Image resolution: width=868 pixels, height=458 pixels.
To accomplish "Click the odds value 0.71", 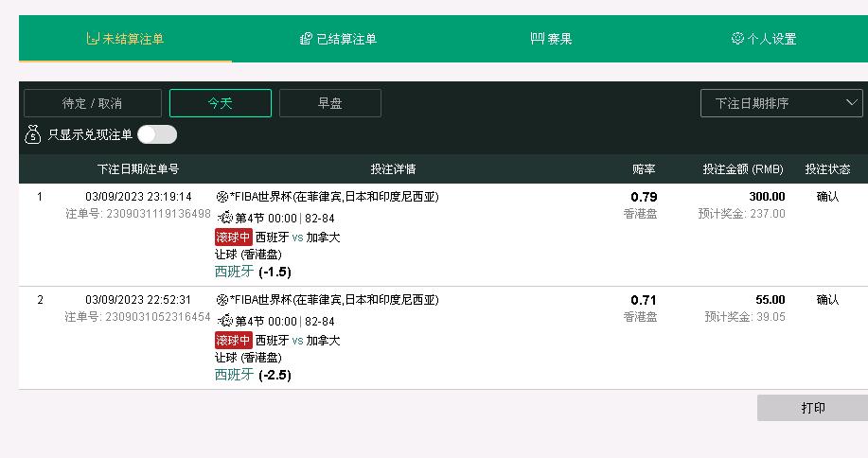I will (644, 300).
